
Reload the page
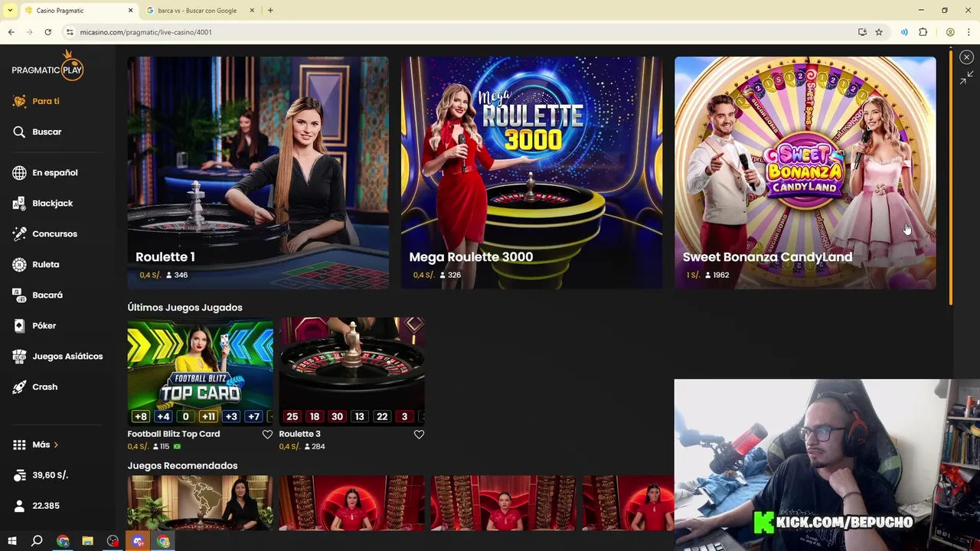click(47, 32)
